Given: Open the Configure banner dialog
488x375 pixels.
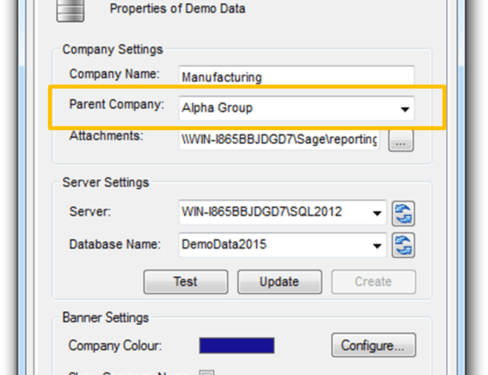Looking at the screenshot, I should 373,345.
